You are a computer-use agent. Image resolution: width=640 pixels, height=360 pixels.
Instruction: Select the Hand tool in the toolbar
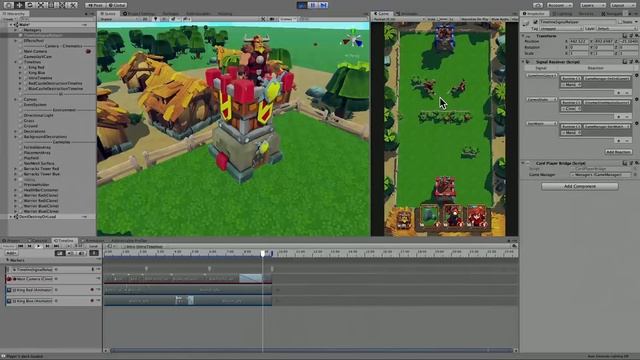point(9,5)
